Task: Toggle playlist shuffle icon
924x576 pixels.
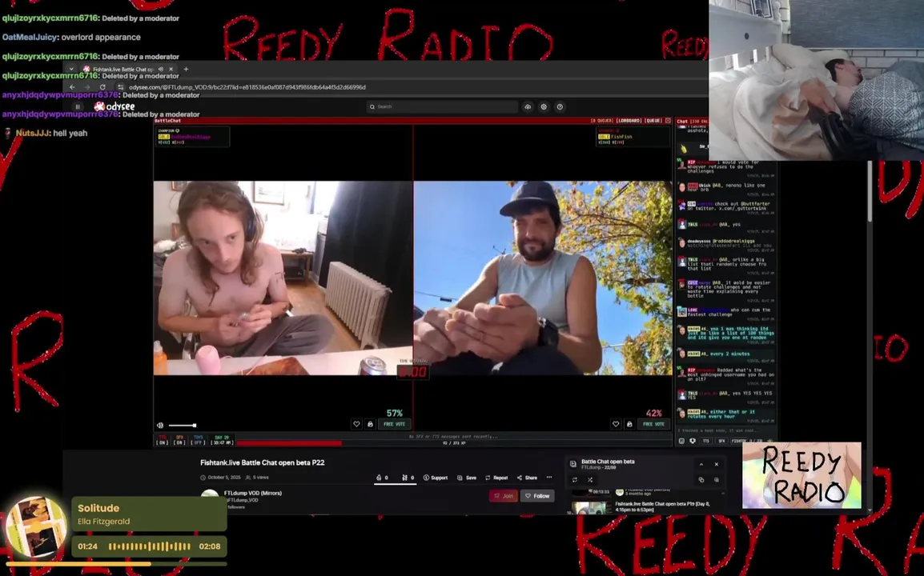Action: pos(590,480)
